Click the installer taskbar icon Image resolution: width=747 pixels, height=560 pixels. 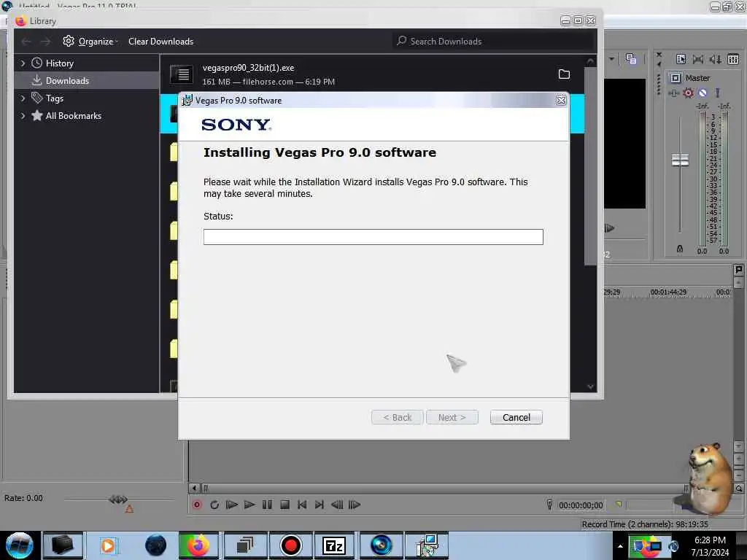click(427, 545)
